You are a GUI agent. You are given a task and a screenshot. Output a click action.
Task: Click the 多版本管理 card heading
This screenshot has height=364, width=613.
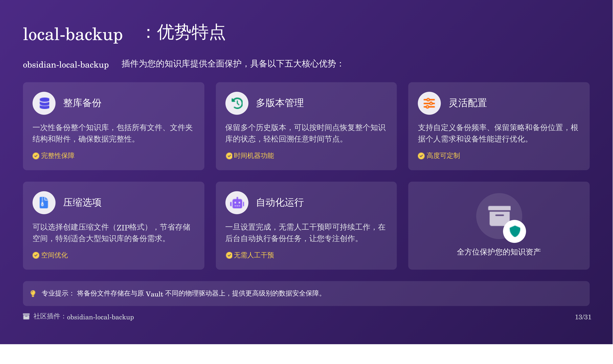[280, 103]
